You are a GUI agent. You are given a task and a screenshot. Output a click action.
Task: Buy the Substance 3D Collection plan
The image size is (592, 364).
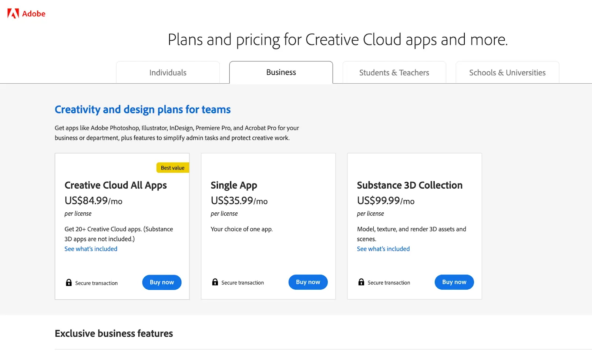click(x=454, y=282)
